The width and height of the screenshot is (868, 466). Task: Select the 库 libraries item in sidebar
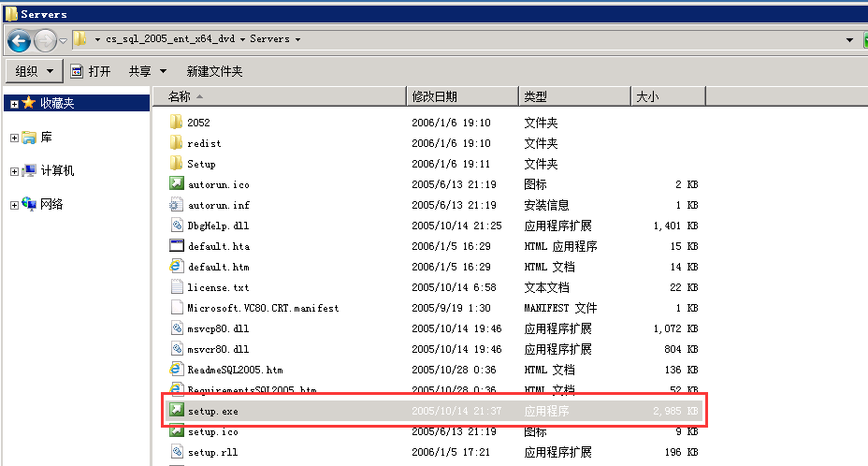[x=46, y=138]
